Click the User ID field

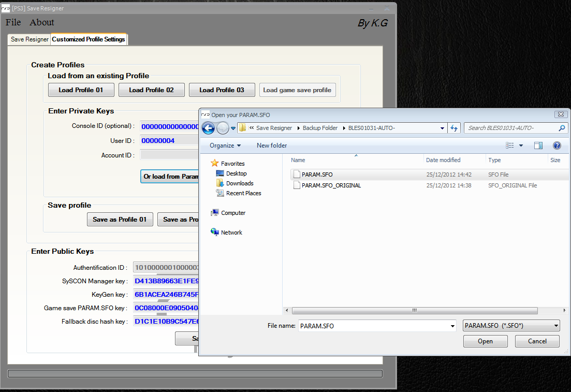pos(170,141)
